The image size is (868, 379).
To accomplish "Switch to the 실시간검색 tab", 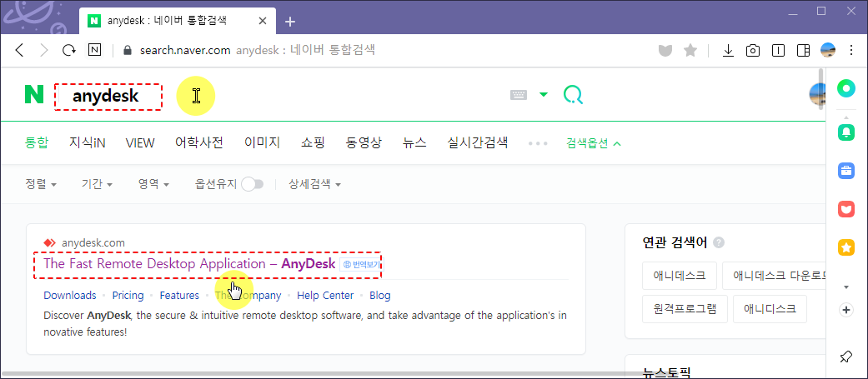I will click(478, 142).
